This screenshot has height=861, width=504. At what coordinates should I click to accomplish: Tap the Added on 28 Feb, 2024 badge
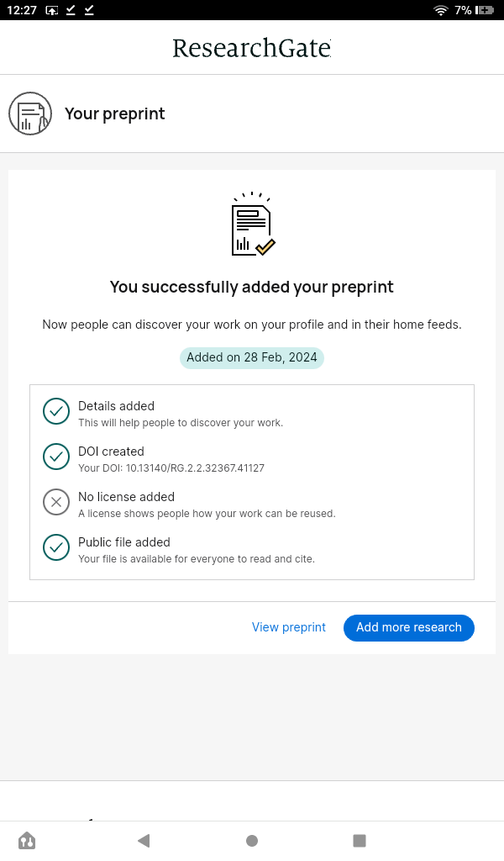pos(252,357)
